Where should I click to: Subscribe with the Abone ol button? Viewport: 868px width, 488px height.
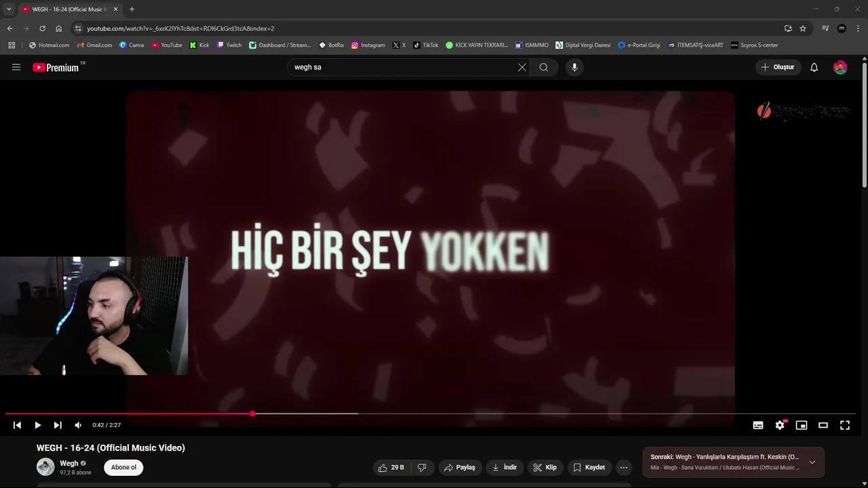123,467
